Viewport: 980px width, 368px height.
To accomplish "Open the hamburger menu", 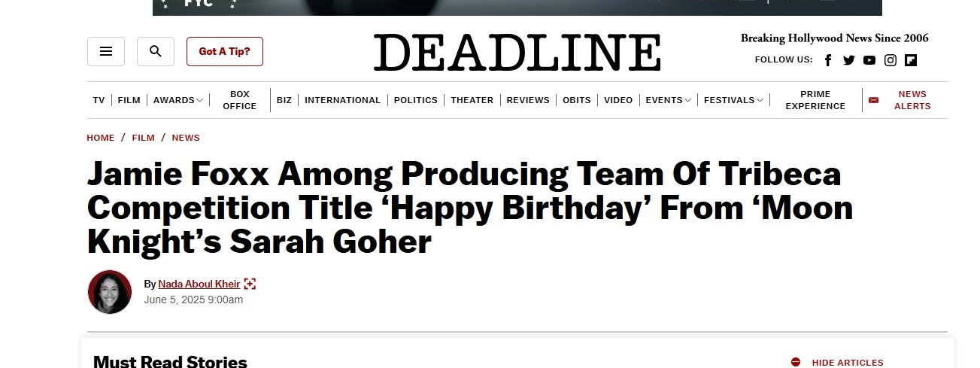I will point(106,51).
